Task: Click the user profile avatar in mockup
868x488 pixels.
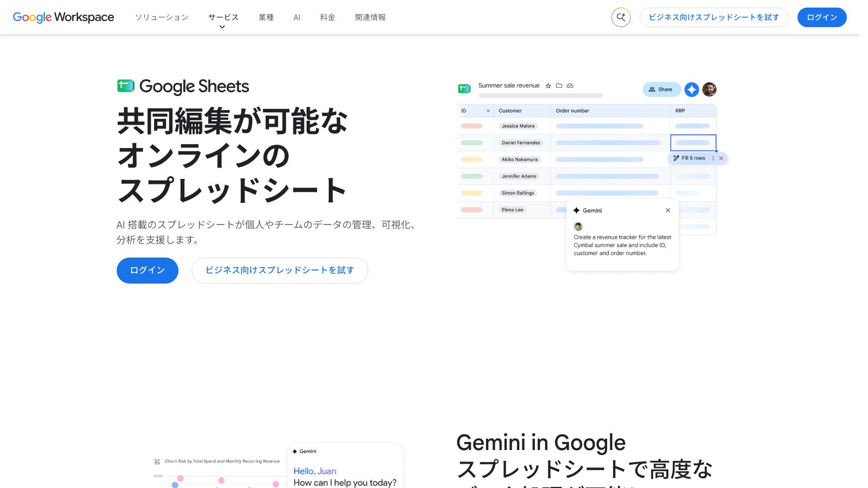Action: 710,89
